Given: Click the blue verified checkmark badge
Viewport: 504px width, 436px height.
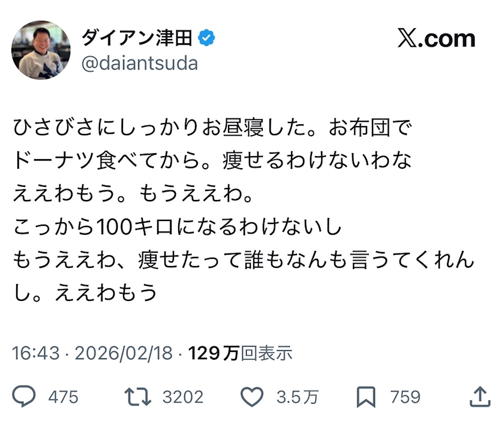Looking at the screenshot, I should pos(207,38).
